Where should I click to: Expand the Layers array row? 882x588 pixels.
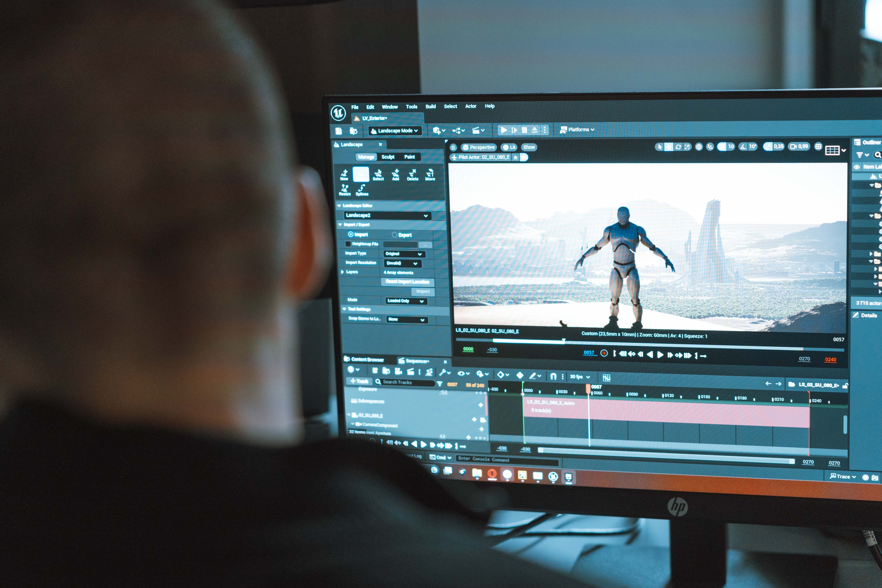342,272
